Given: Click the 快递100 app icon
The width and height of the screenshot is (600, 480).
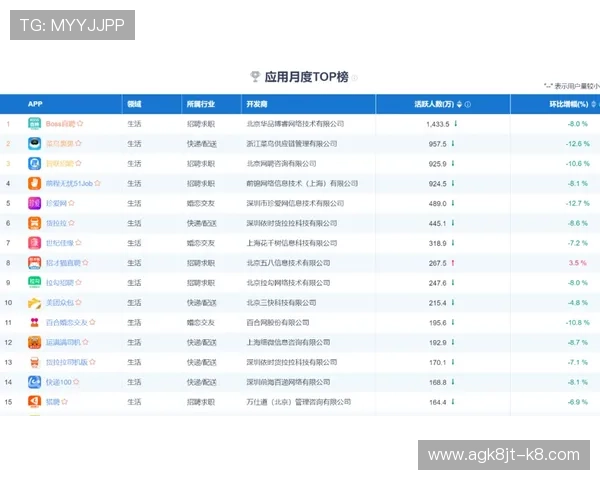Looking at the screenshot, I should tap(34, 382).
